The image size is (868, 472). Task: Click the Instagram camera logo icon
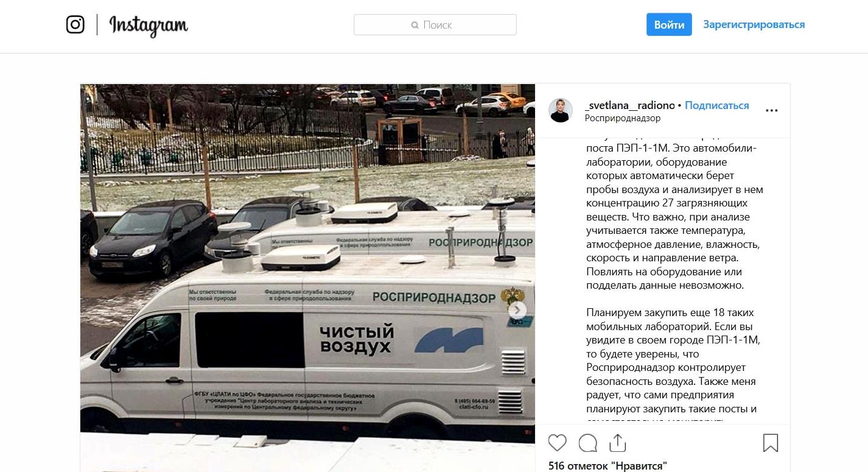(x=75, y=24)
